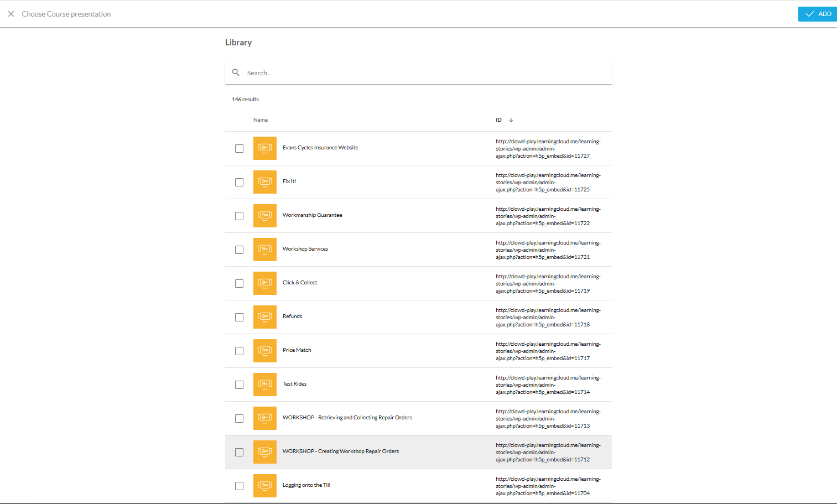This screenshot has width=837, height=504.
Task: Click the presentation icon for Workmanship Guarantee
Action: click(x=265, y=216)
